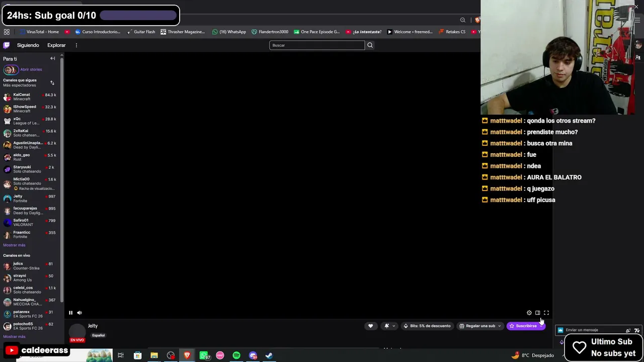Open Task View on the taskbar
This screenshot has height=362, width=644.
point(121,355)
